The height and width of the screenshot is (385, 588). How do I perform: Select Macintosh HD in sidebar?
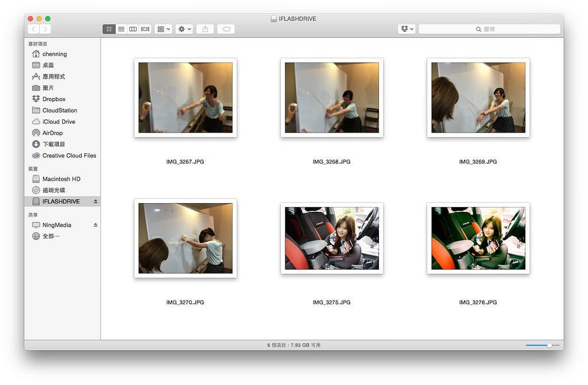point(61,179)
